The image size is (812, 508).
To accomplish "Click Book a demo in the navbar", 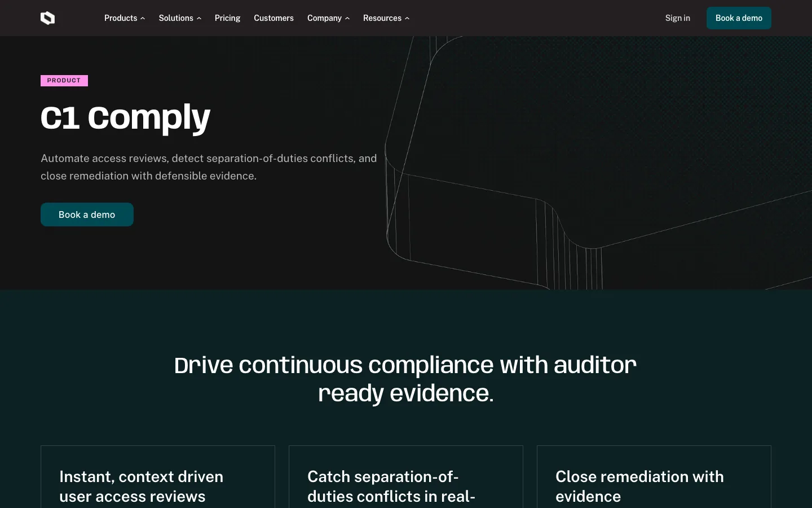I will (739, 18).
